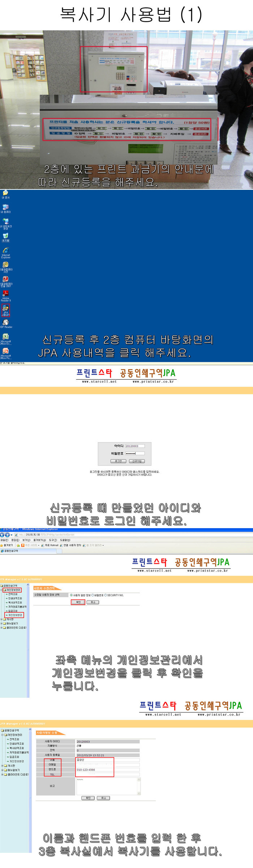253x868 pixels.
Task: Collapse 개인정보관리 in the lower tree
Action: pyautogui.click(x=2, y=735)
